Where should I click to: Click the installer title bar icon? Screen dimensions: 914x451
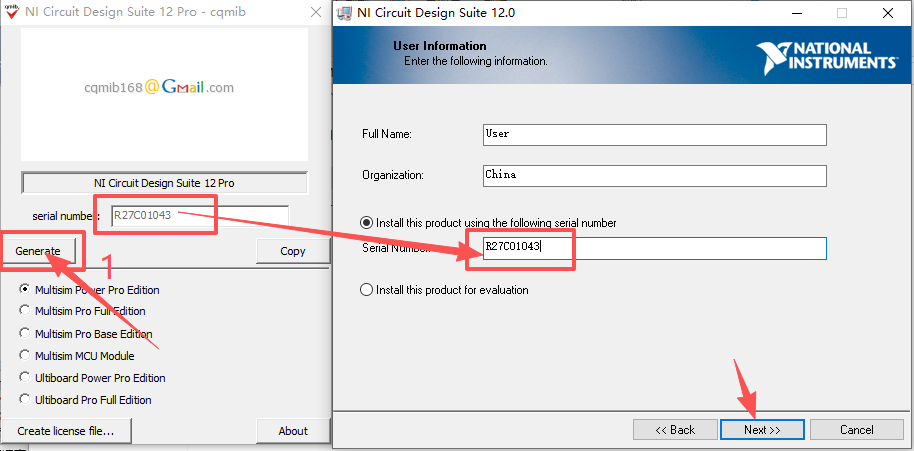click(347, 14)
